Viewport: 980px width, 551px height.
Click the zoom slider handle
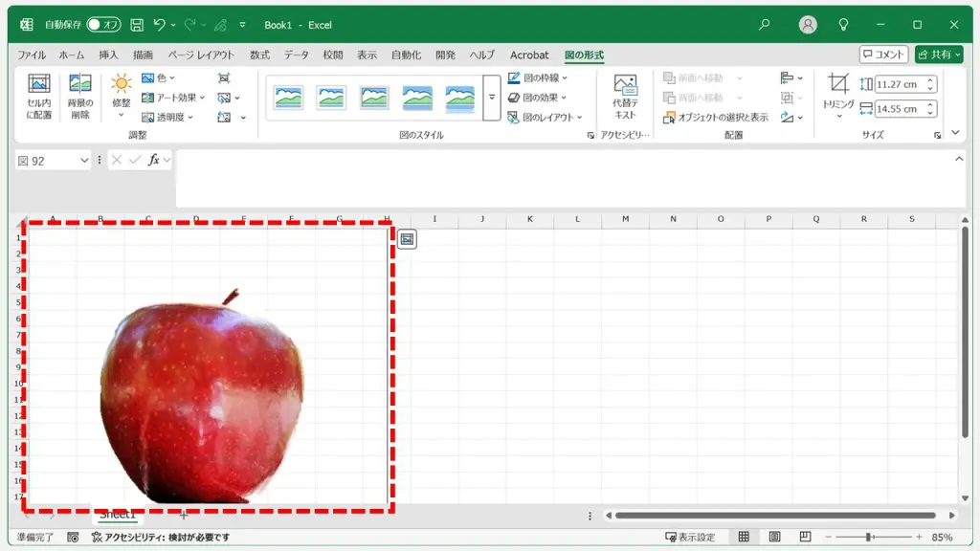pos(868,537)
